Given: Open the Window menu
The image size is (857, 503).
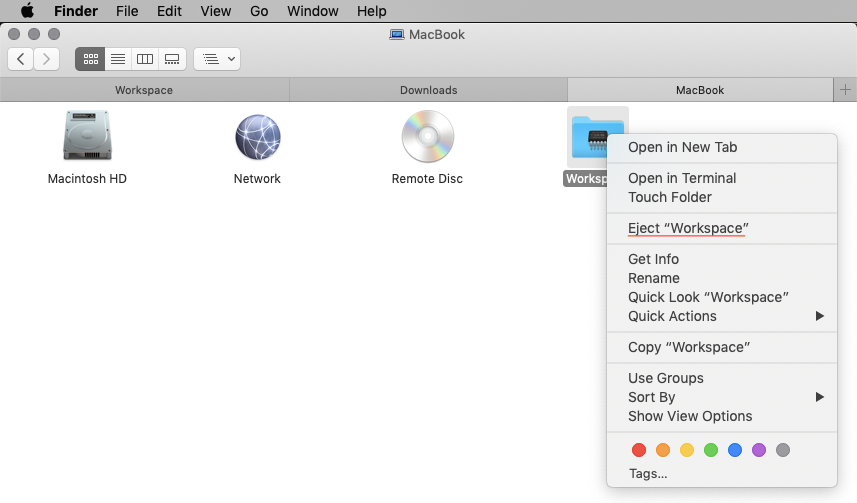Looking at the screenshot, I should coord(313,11).
